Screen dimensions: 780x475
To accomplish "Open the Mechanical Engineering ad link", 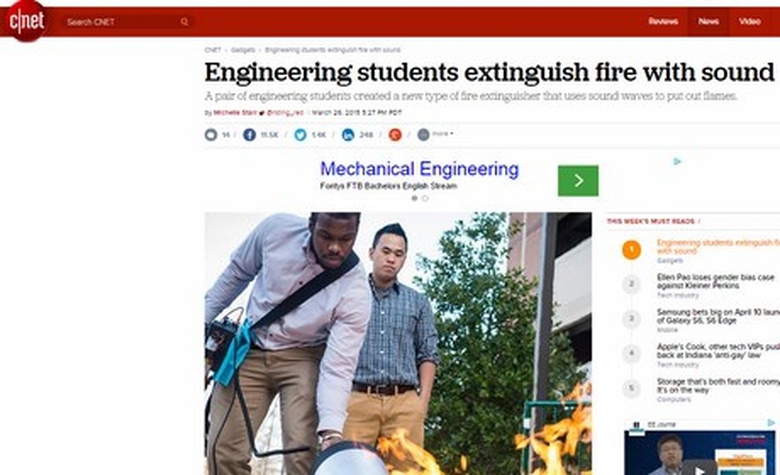I will pyautogui.click(x=419, y=169).
